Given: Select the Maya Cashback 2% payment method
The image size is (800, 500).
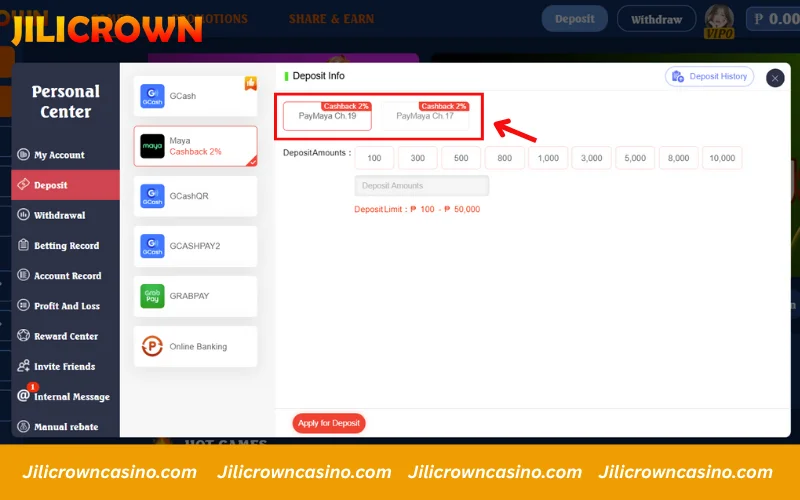Looking at the screenshot, I should 195,146.
